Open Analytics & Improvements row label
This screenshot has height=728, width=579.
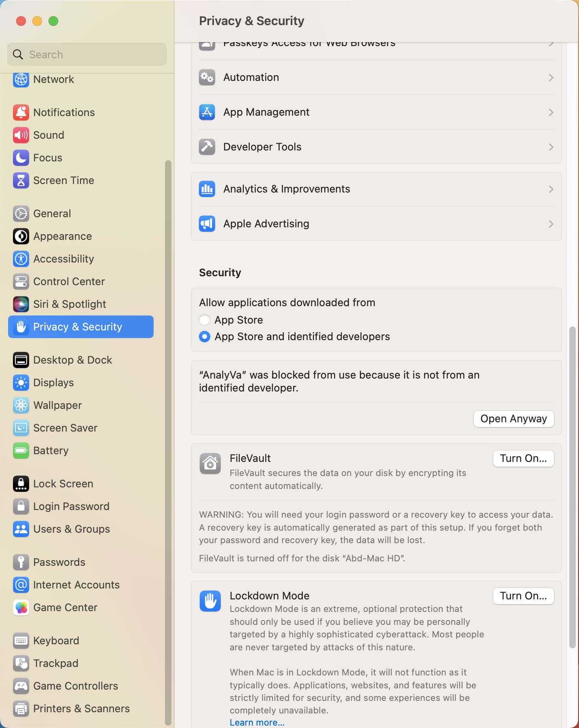[287, 189]
